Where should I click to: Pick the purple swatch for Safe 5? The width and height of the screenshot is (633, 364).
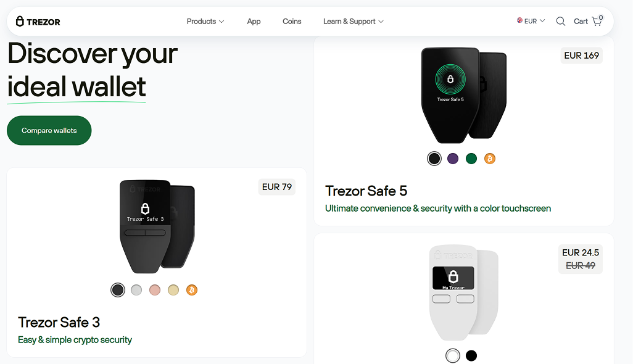[453, 159]
